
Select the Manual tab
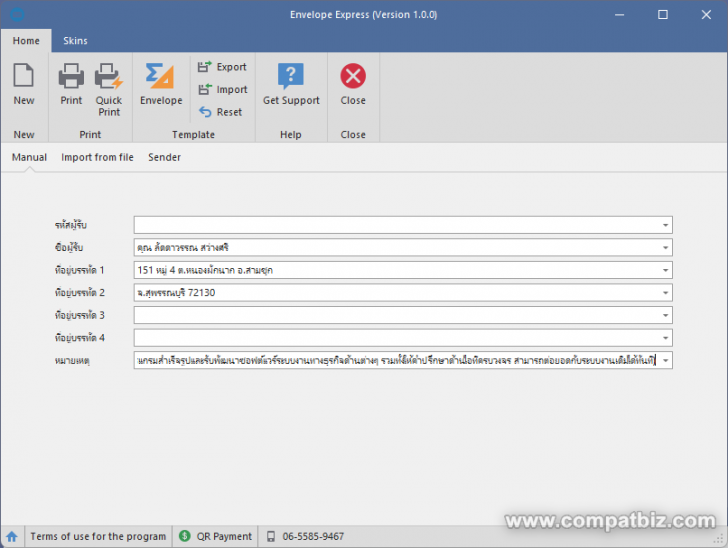tap(29, 157)
